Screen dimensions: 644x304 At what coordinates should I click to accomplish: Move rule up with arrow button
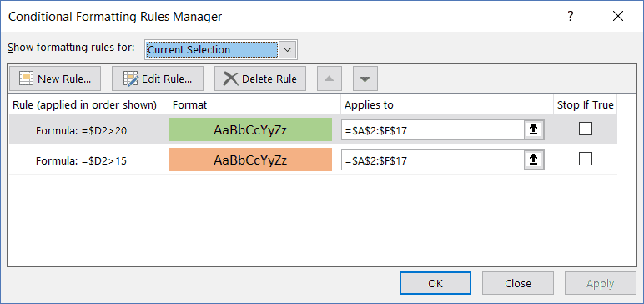(330, 79)
